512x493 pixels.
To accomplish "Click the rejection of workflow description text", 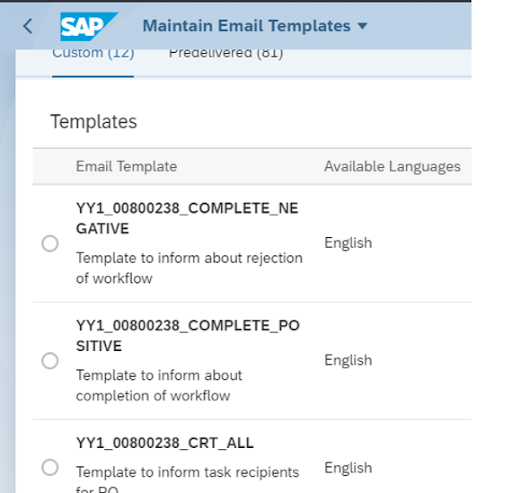I will pyautogui.click(x=189, y=268).
